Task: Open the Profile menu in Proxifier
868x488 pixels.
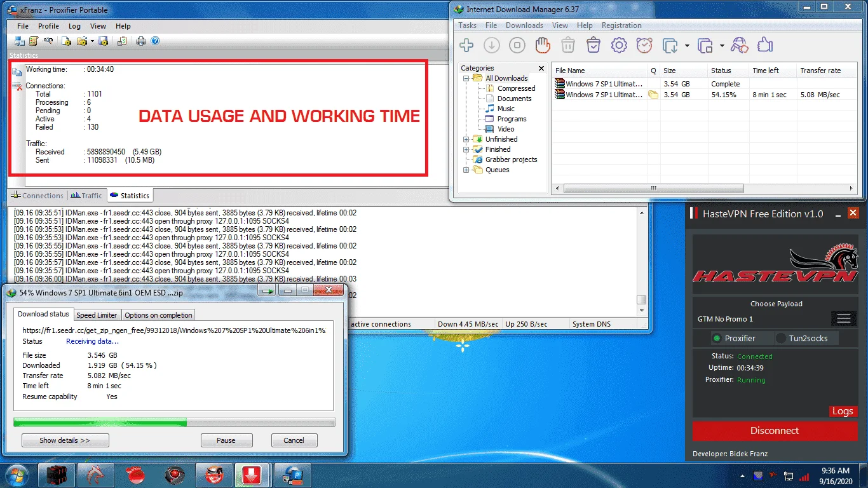Action: point(48,26)
